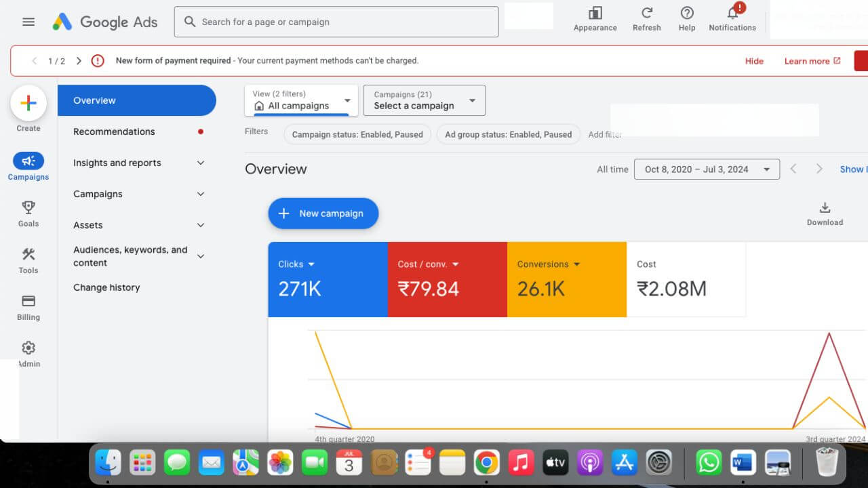
Task: Open Change history menu item
Action: (x=106, y=287)
